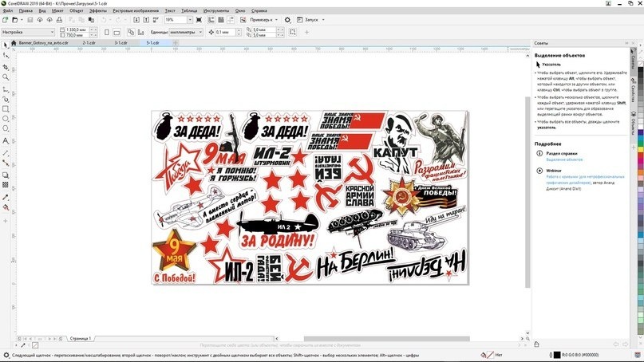Set page to Landscape orientation

coord(117,32)
